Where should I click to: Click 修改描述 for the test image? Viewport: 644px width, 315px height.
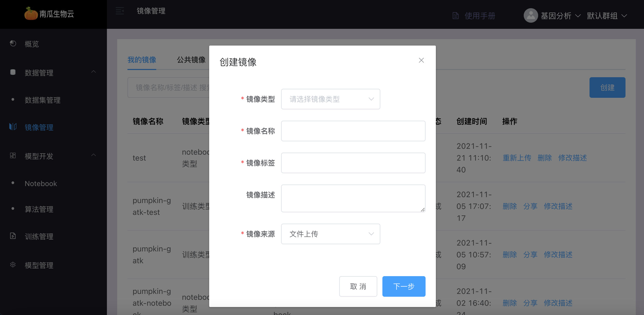pos(572,158)
